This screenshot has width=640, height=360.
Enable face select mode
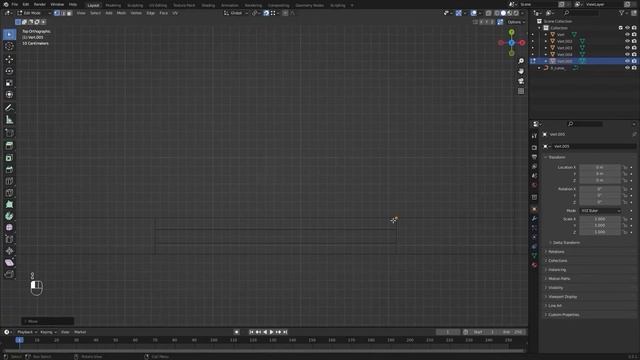tap(69, 13)
